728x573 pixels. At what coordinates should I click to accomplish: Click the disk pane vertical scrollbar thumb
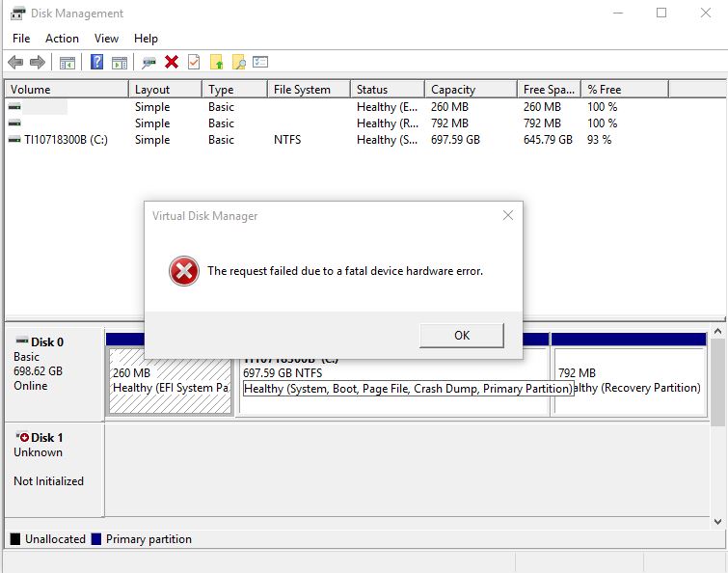(717, 382)
